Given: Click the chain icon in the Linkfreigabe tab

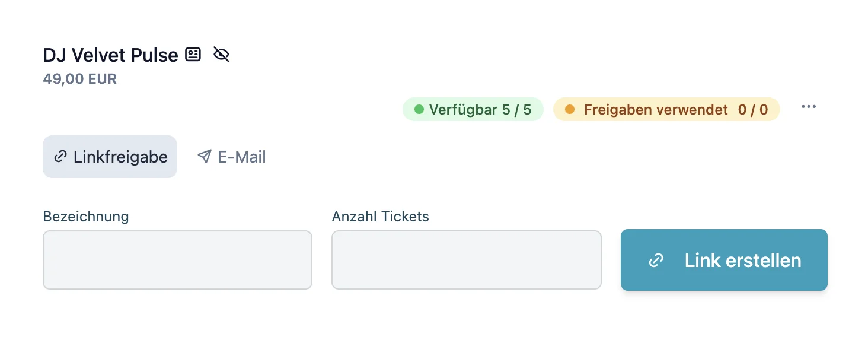Looking at the screenshot, I should pyautogui.click(x=60, y=157).
